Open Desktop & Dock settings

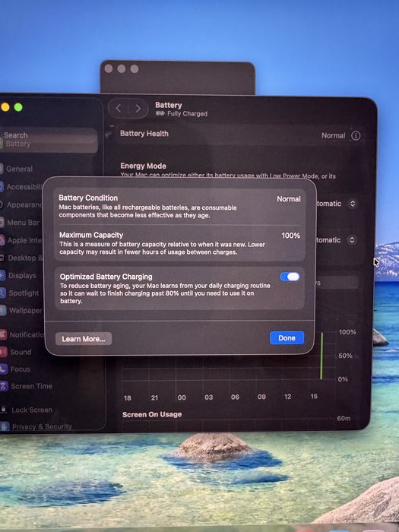(21, 258)
